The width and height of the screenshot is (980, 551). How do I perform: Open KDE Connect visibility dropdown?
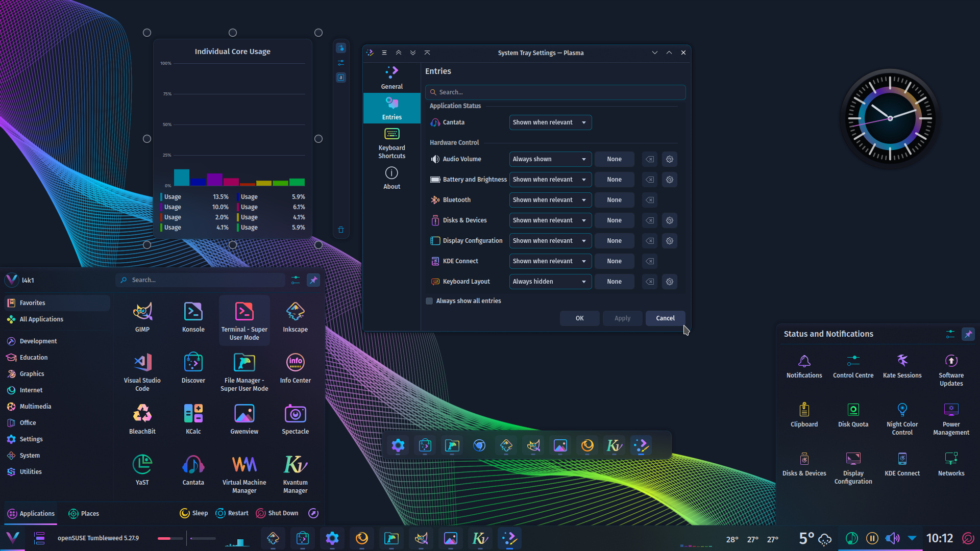[550, 261]
